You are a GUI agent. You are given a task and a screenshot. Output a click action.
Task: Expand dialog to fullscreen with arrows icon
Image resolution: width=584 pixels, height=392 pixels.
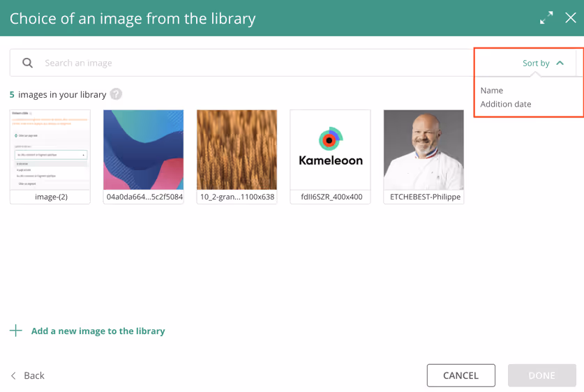pos(546,18)
